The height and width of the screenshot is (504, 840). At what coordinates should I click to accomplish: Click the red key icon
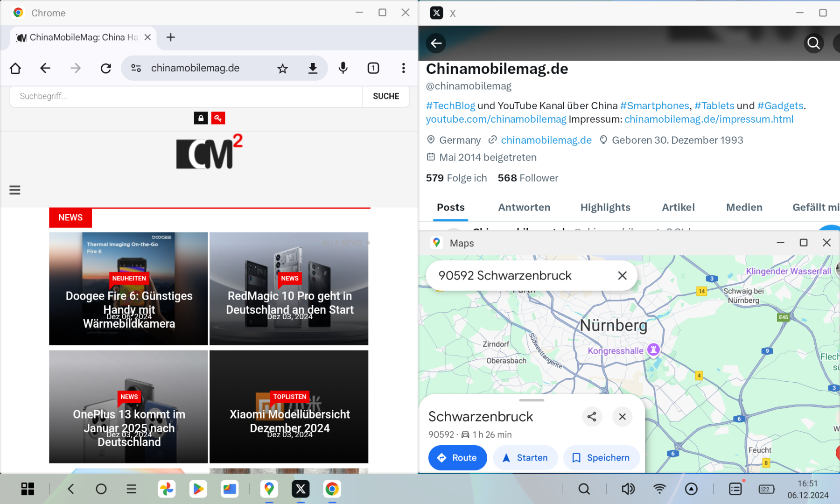218,118
